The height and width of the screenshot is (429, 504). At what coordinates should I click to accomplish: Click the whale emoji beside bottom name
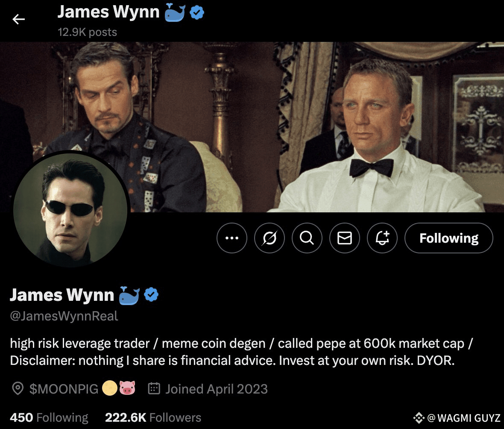click(129, 295)
